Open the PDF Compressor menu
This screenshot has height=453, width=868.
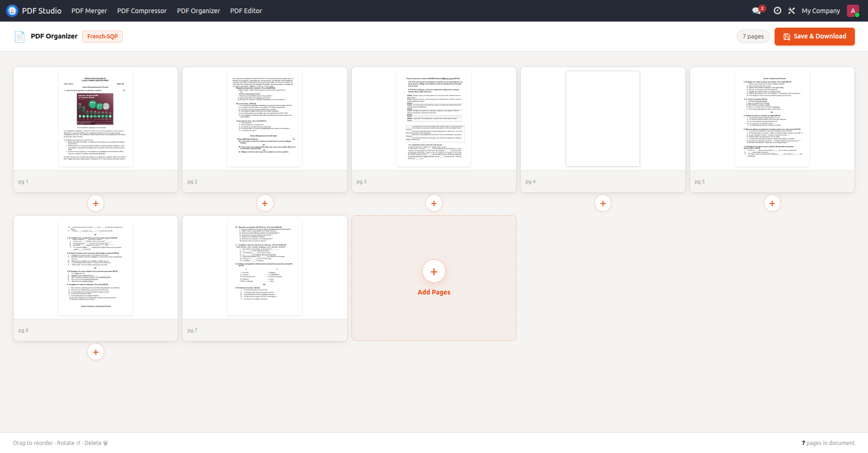pyautogui.click(x=142, y=11)
